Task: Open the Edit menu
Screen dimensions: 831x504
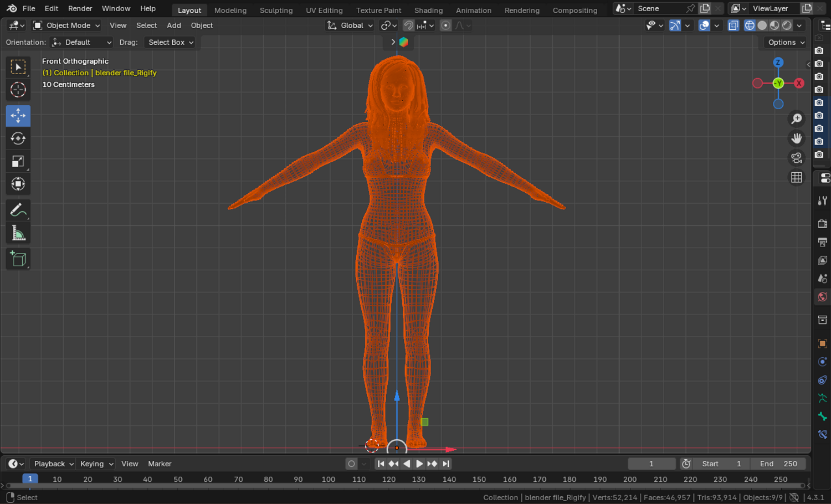Action: (x=52, y=8)
